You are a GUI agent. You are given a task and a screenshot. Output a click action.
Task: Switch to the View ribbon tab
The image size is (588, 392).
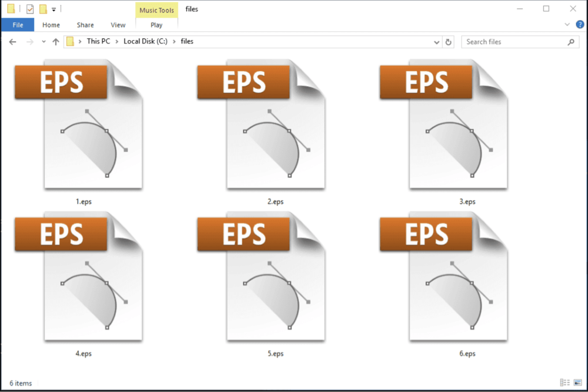[118, 25]
